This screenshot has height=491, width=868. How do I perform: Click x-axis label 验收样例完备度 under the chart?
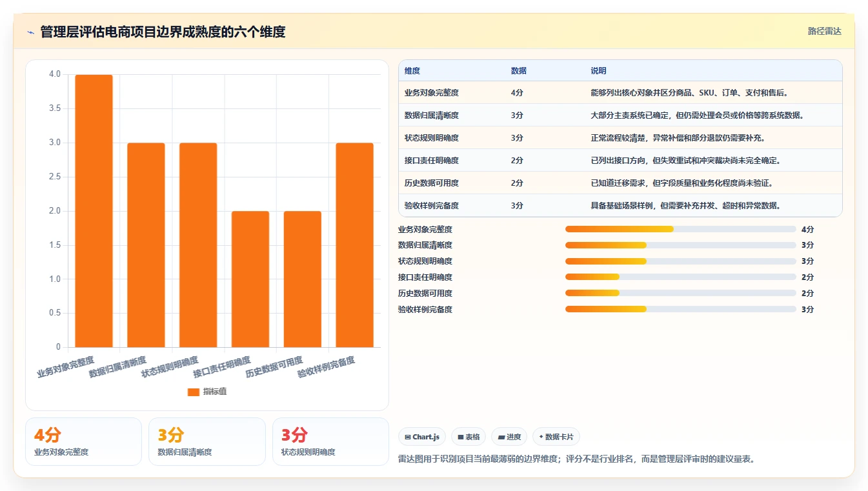pyautogui.click(x=326, y=366)
